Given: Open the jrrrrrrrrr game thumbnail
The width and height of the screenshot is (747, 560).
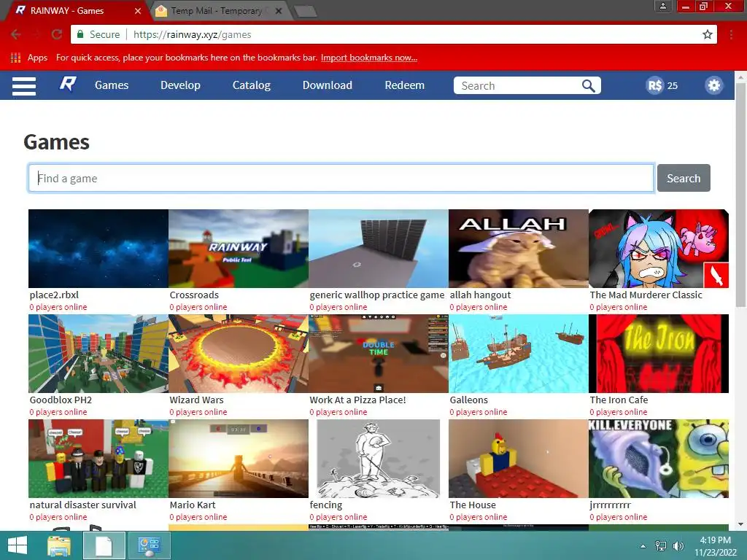Looking at the screenshot, I should click(x=659, y=459).
